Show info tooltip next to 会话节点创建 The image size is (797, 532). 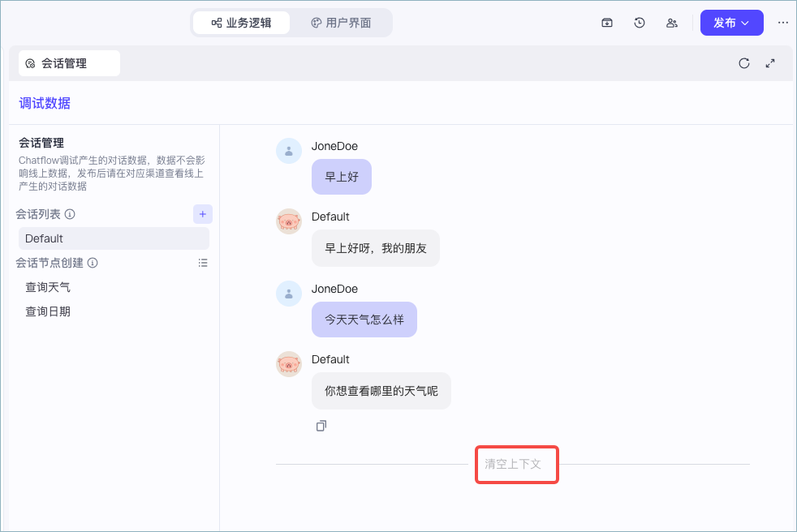93,263
